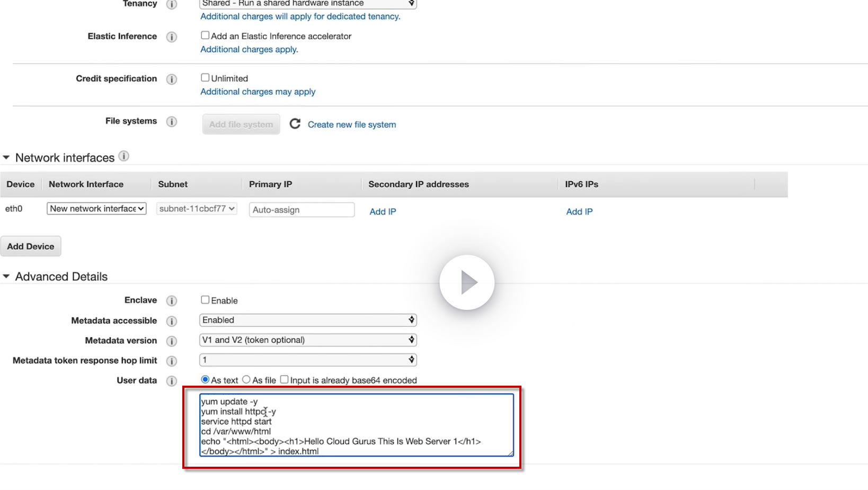
Task: Select the As file radio button
Action: click(246, 380)
